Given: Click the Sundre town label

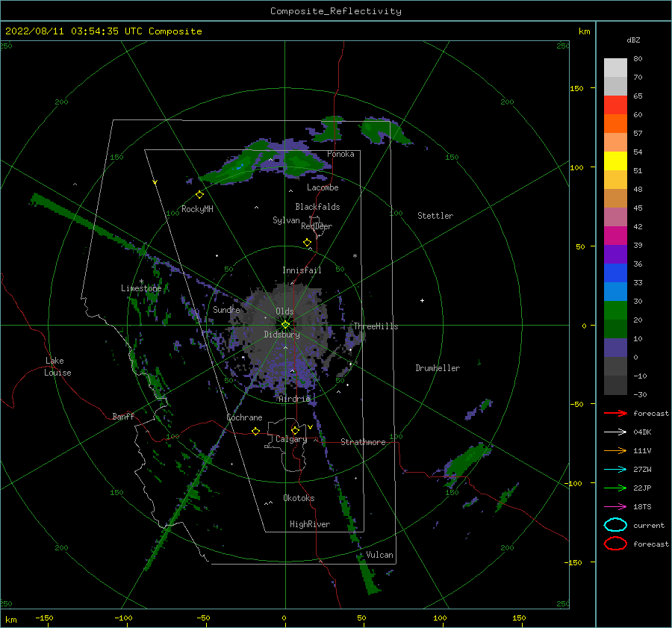Looking at the screenshot, I should click(x=226, y=309).
